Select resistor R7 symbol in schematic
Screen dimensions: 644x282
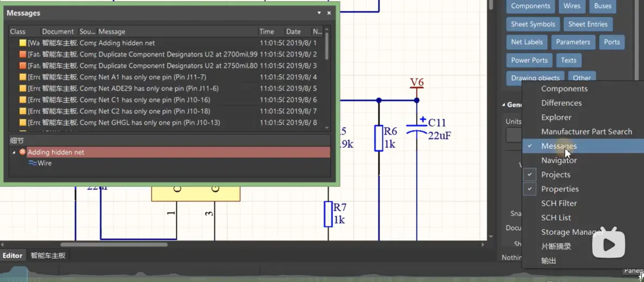point(328,214)
